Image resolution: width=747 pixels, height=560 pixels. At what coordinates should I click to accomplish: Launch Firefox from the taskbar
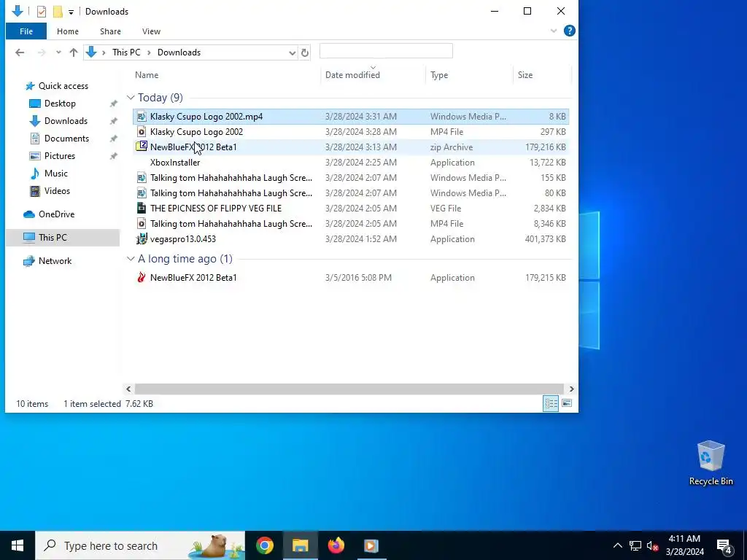[x=336, y=545]
